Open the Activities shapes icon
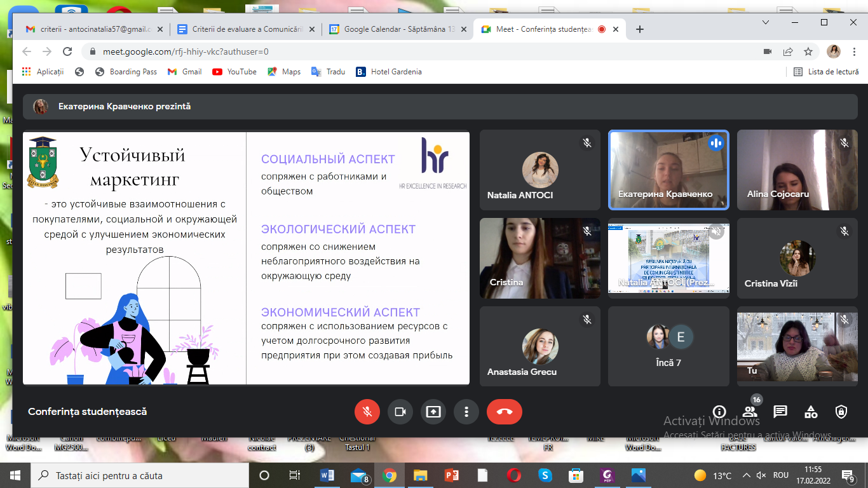This screenshot has height=488, width=868. [811, 412]
